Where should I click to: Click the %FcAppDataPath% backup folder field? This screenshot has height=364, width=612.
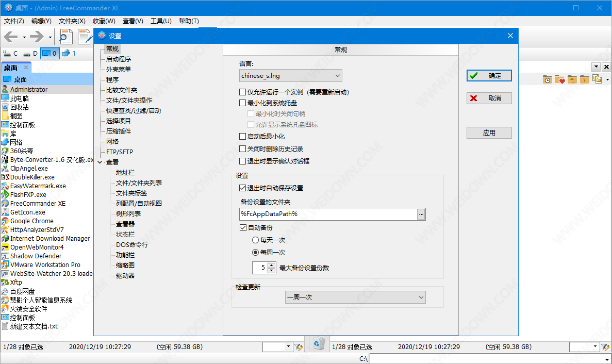pos(328,214)
